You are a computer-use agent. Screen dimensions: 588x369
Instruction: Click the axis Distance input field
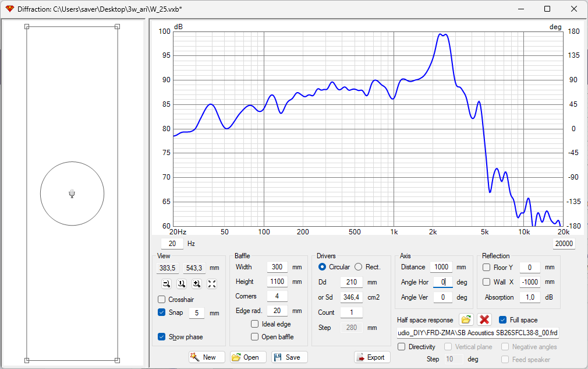coord(441,267)
